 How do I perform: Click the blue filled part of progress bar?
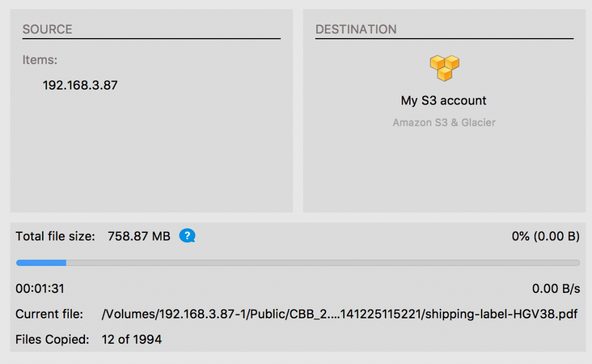[41, 262]
